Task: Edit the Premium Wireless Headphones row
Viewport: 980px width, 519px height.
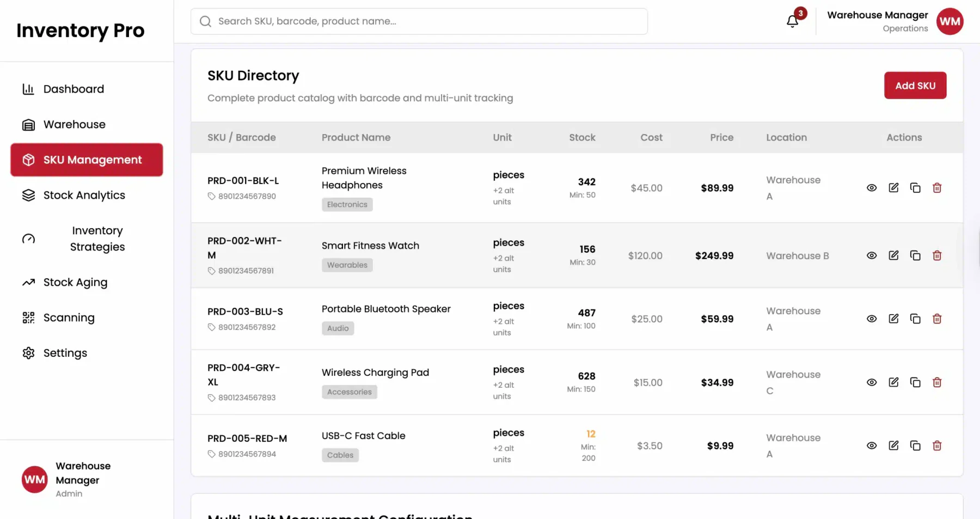Action: tap(893, 188)
